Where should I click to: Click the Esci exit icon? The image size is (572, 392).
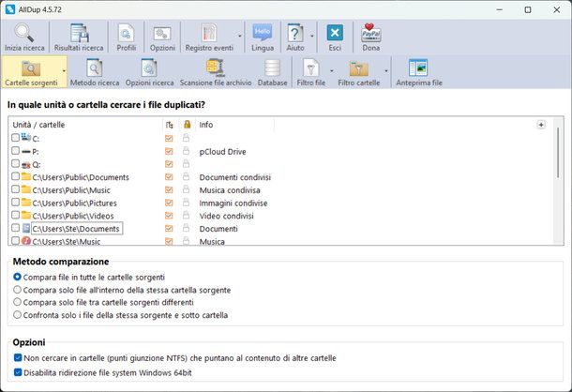(x=335, y=33)
